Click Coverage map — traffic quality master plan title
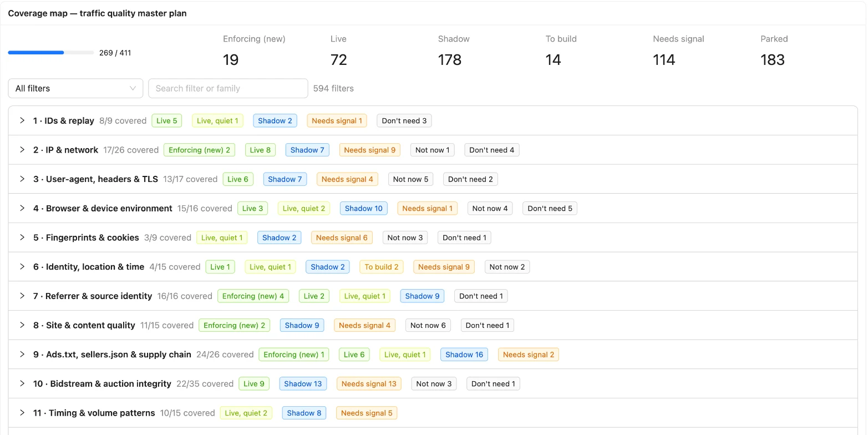Screen dimensions: 868x435 97,13
